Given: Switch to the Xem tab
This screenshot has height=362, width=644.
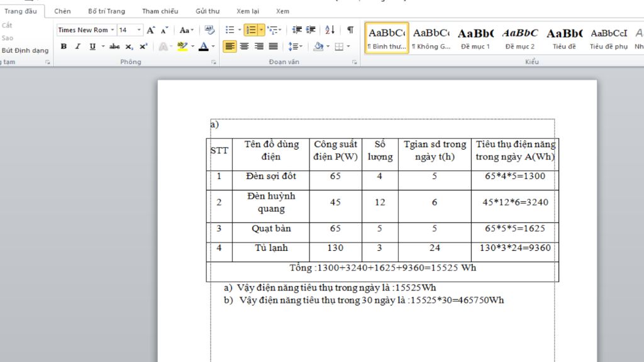Looking at the screenshot, I should (x=282, y=11).
